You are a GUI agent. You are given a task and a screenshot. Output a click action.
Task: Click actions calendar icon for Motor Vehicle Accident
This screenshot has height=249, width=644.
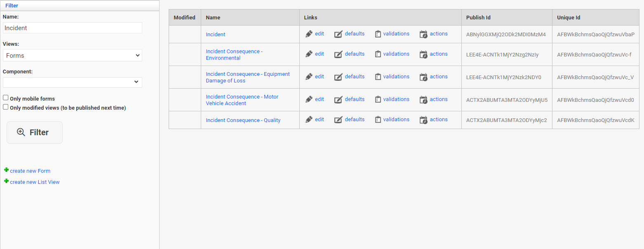point(423,100)
